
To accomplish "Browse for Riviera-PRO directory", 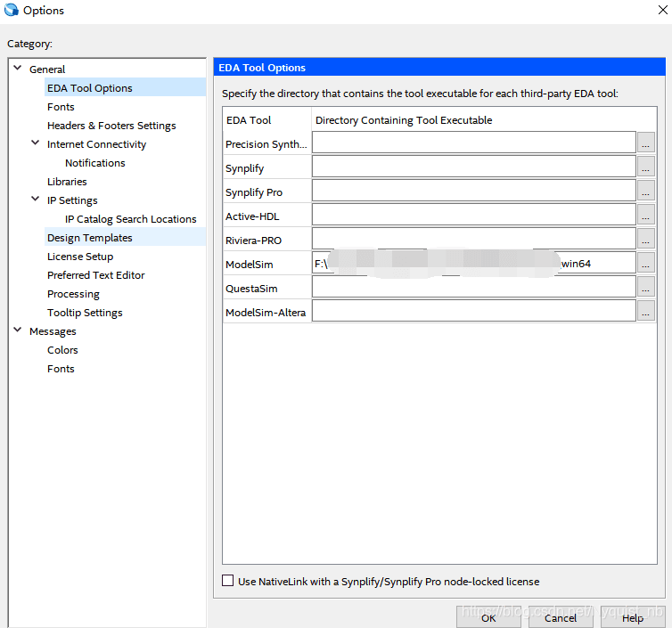I will click(x=645, y=238).
